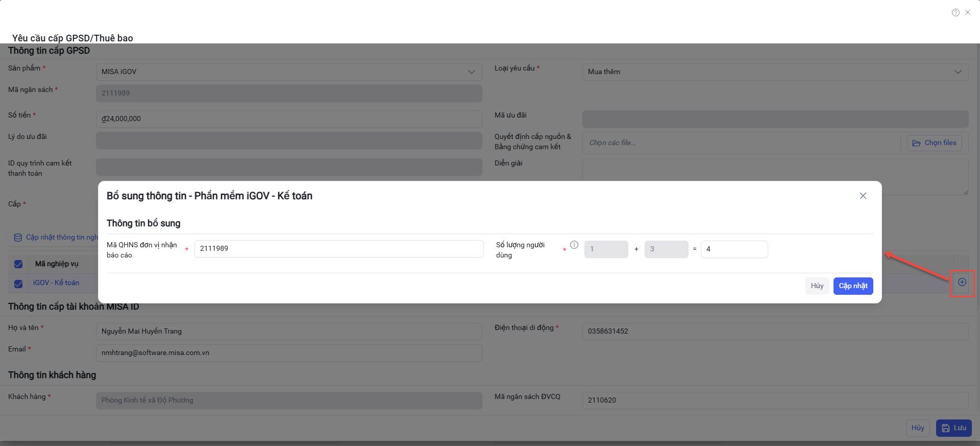Click the total user count field showing 4

(x=733, y=249)
